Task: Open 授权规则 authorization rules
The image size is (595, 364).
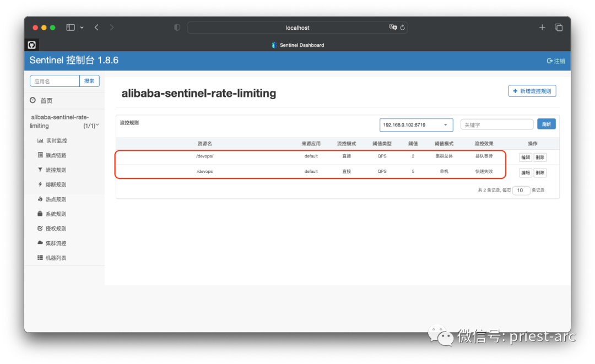Action: 56,229
